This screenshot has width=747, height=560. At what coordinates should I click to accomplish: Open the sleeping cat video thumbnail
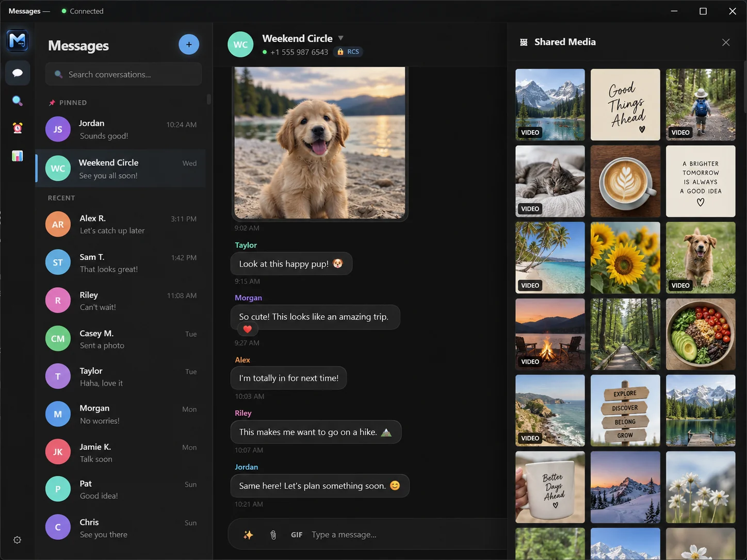pyautogui.click(x=550, y=181)
